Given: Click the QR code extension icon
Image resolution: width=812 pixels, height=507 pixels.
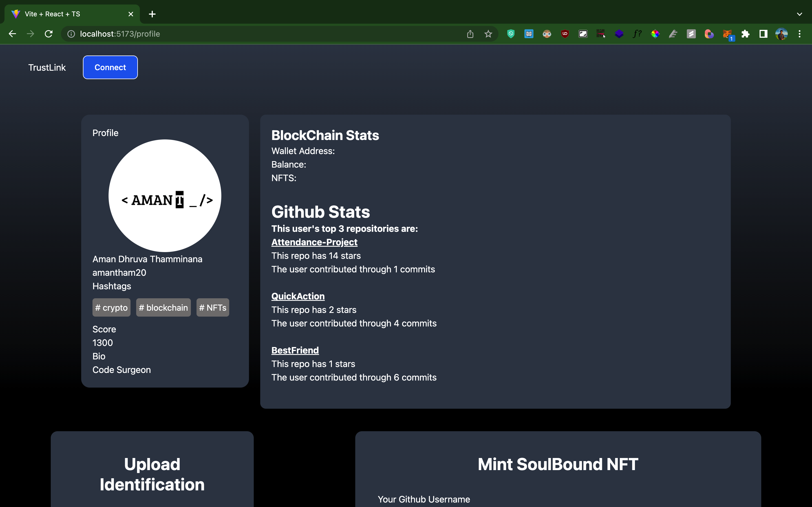Looking at the screenshot, I should click(x=601, y=34).
